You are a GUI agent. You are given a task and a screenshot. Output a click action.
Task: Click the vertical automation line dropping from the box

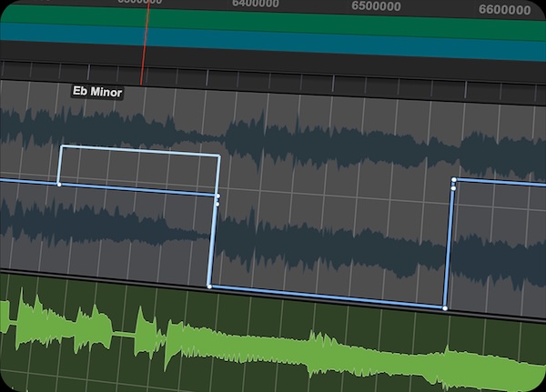coord(213,246)
